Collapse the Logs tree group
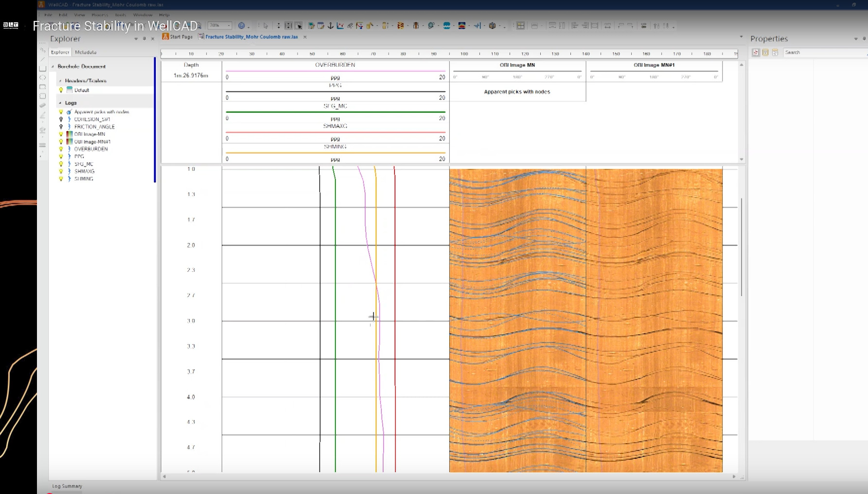Image resolution: width=868 pixels, height=494 pixels. click(60, 103)
